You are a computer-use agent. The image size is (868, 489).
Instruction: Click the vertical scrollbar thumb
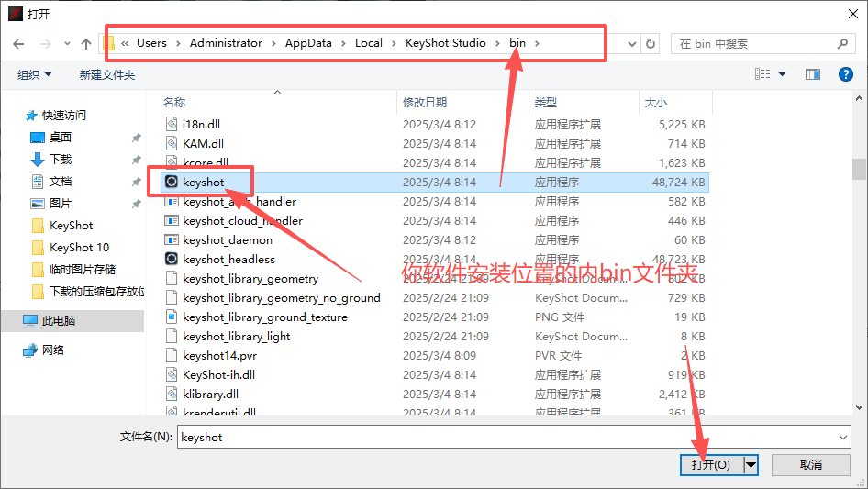click(859, 170)
